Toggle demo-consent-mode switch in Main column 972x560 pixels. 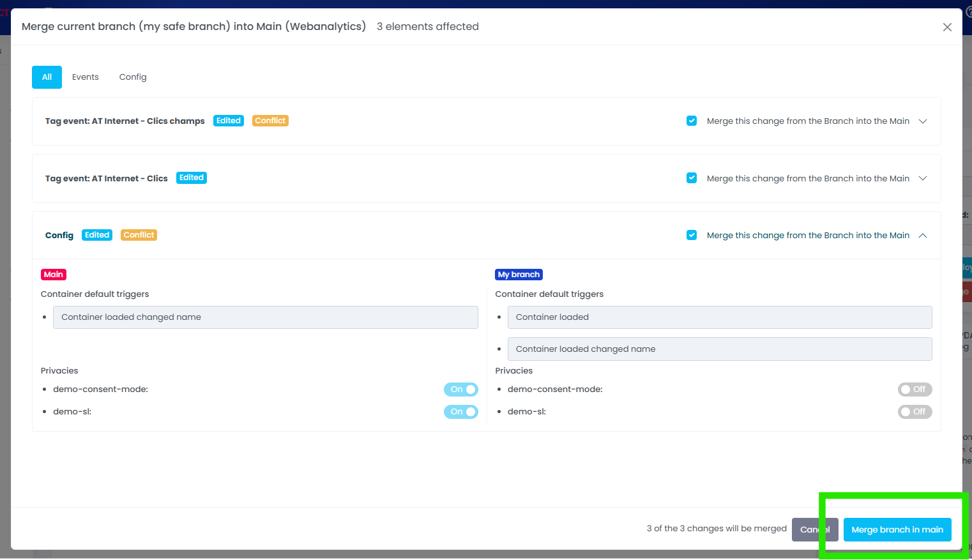tap(460, 390)
